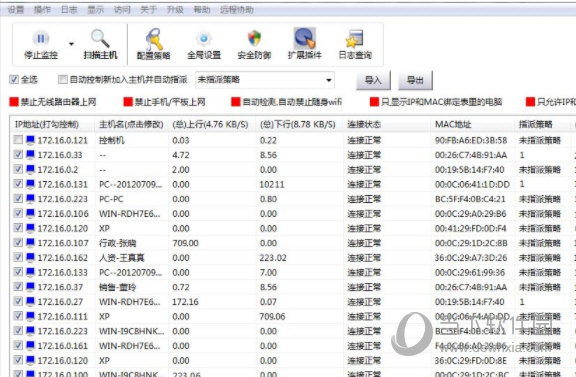Sort by the MAC地址 column header
Image resolution: width=576 pixels, height=377 pixels.
point(472,124)
